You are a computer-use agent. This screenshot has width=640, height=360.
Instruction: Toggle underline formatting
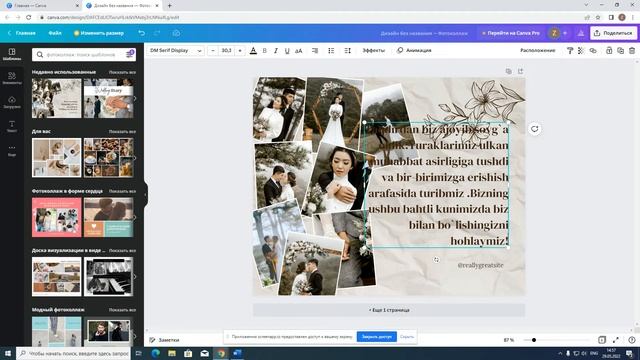point(287,51)
